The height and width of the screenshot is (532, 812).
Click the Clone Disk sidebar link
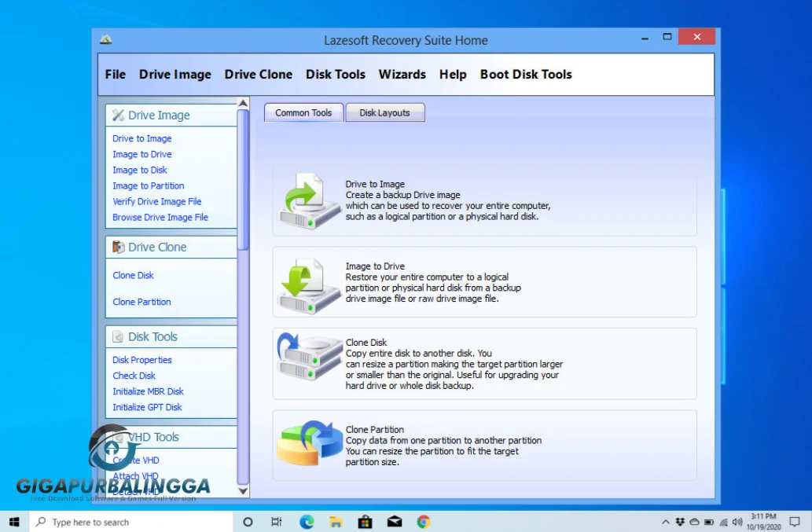(133, 275)
